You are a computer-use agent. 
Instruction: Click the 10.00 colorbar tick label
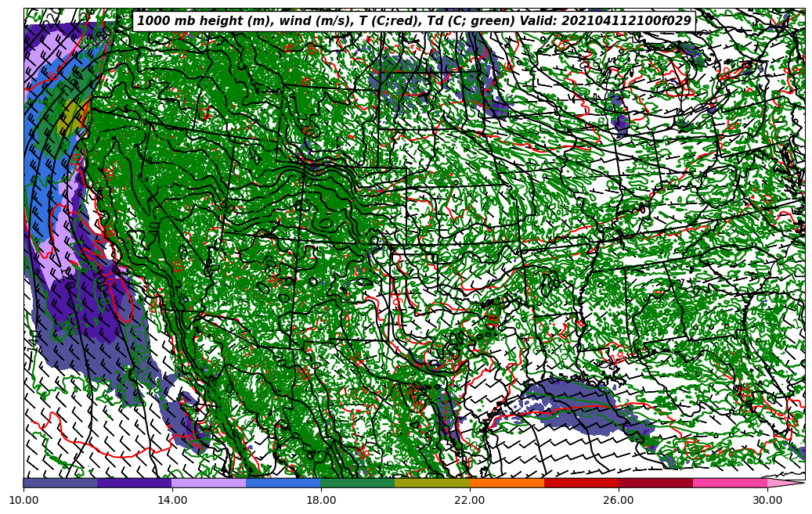23,500
